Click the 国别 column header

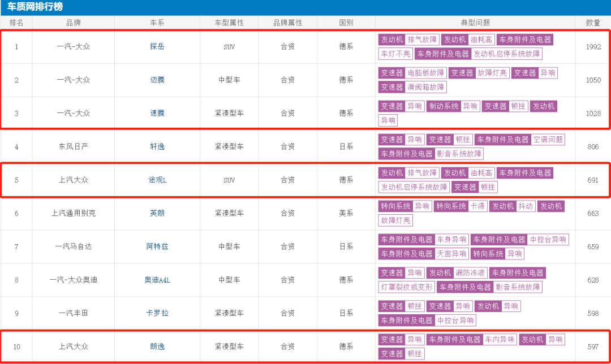346,23
